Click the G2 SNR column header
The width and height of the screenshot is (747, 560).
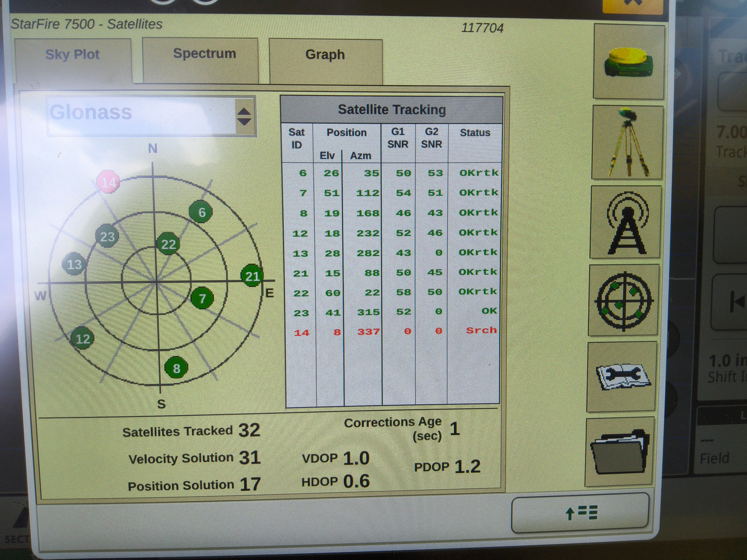point(432,138)
